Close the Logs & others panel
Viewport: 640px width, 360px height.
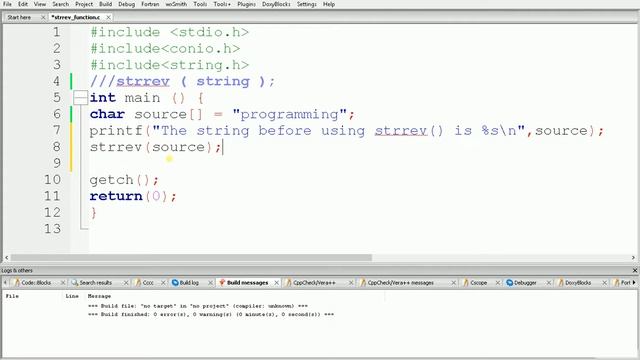[635, 270]
